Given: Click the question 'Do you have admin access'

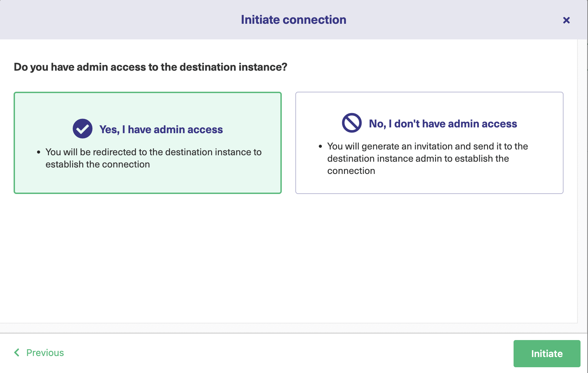Looking at the screenshot, I should [x=150, y=67].
